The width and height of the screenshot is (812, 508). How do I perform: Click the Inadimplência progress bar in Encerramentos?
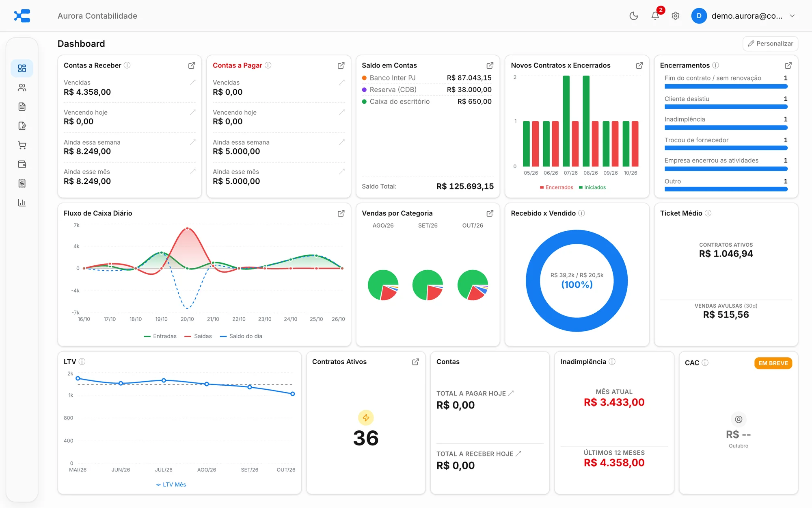(x=726, y=128)
